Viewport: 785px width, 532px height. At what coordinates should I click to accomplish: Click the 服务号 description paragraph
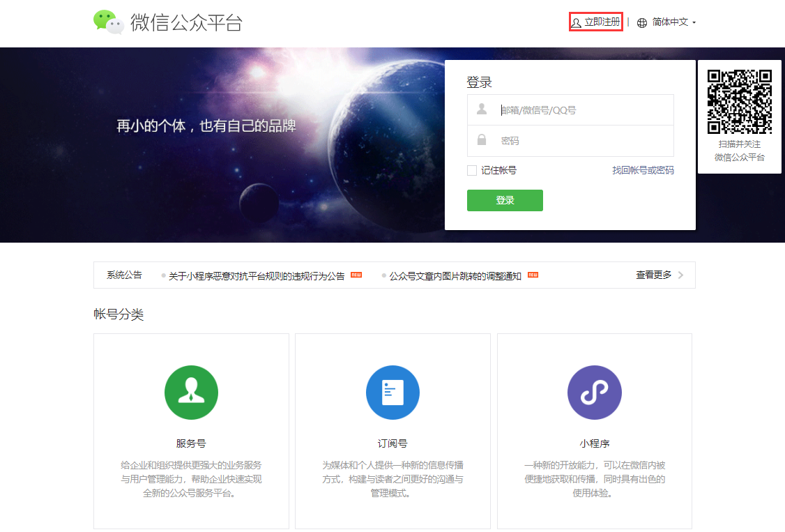191,479
